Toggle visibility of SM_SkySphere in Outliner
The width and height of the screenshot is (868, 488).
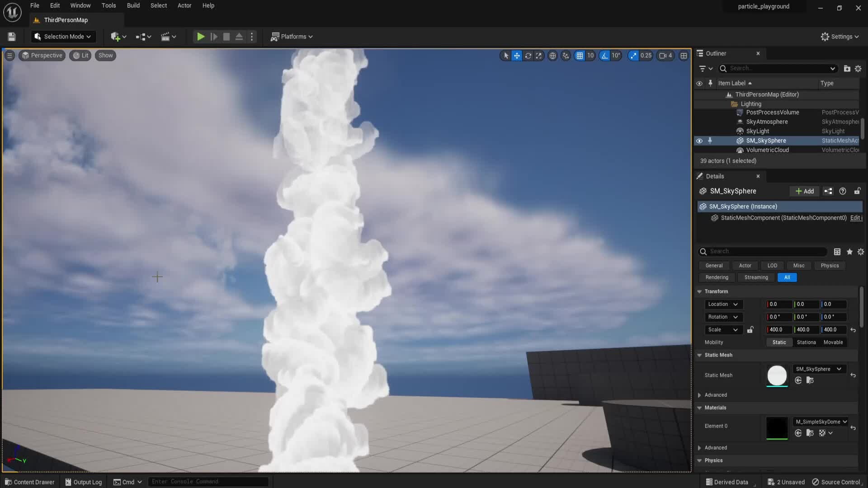pyautogui.click(x=699, y=141)
